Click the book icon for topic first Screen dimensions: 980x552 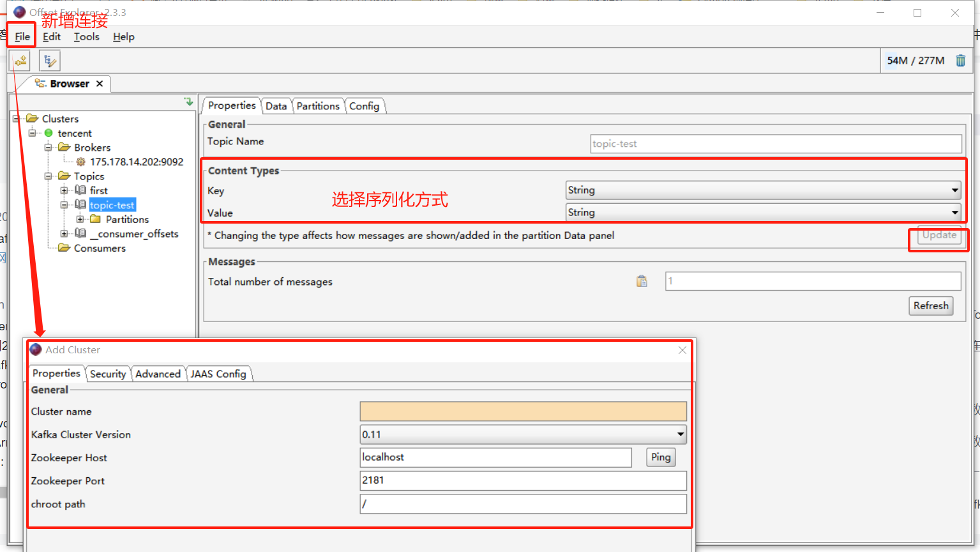click(80, 190)
